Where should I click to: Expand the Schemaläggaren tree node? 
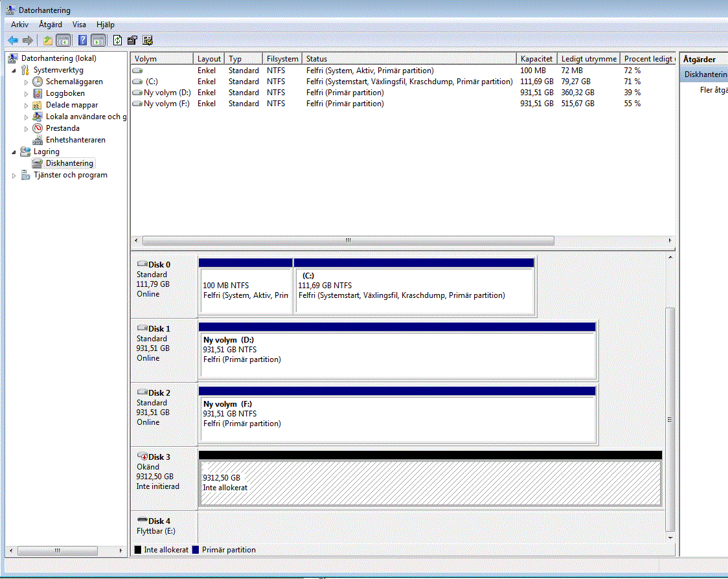coord(26,82)
